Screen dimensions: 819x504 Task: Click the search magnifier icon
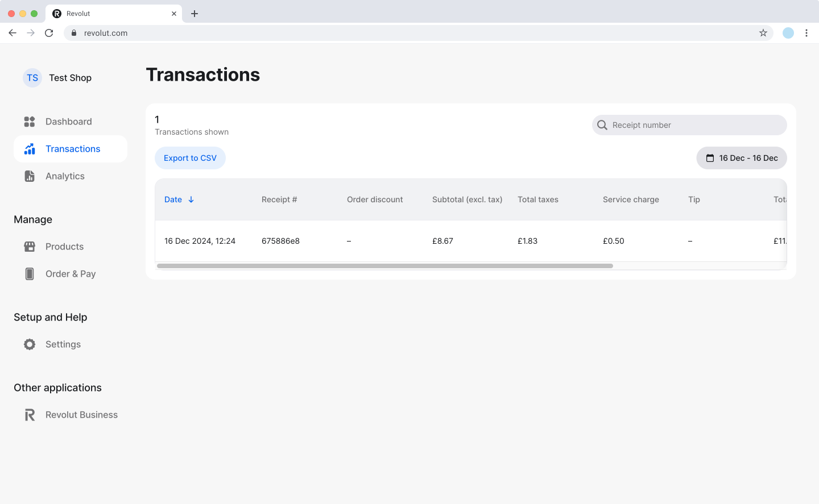click(x=602, y=125)
